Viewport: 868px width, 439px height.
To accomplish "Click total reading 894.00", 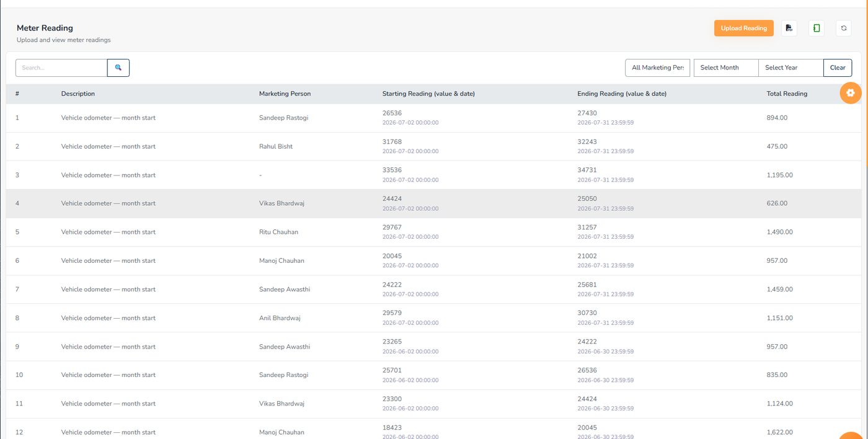I will tap(777, 118).
